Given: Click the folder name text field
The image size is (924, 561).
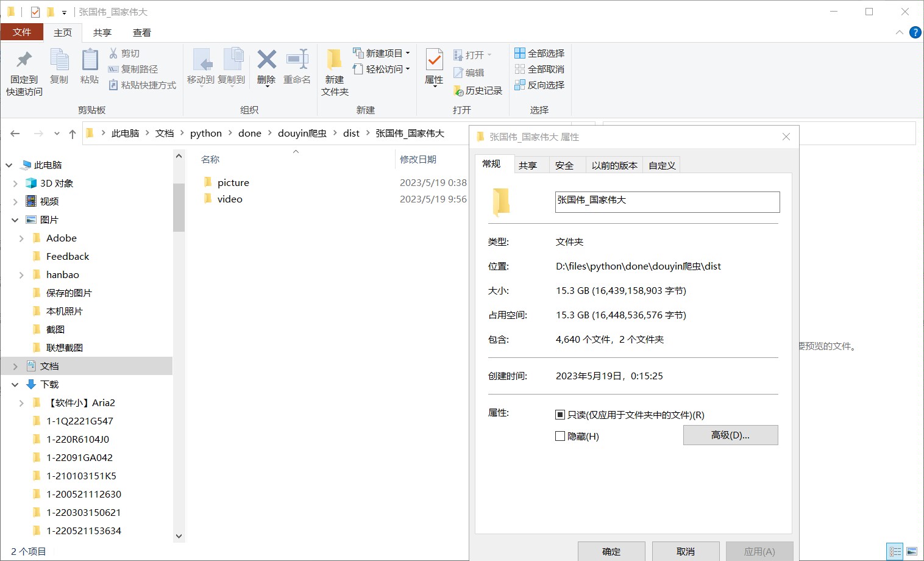Looking at the screenshot, I should tap(667, 202).
